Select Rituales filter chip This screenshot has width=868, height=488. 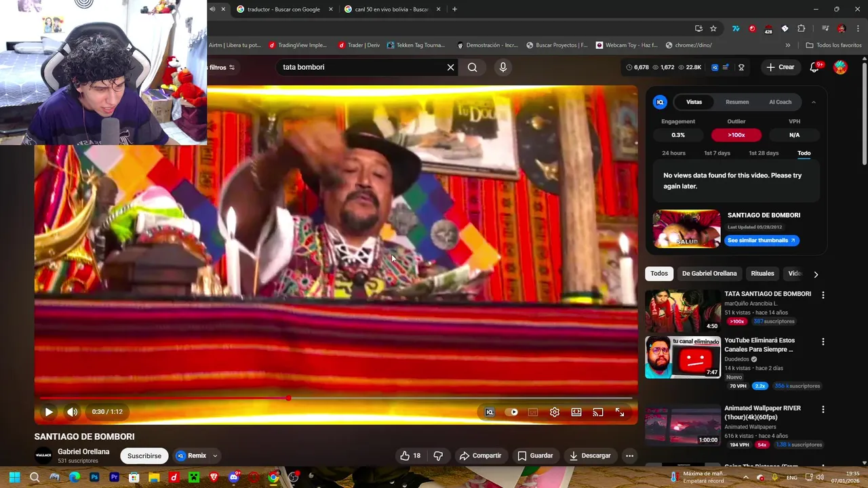click(762, 274)
